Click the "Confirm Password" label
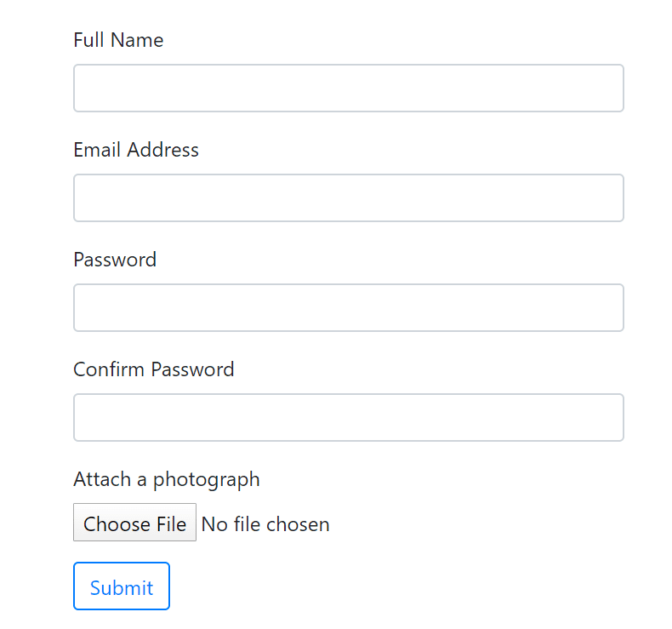Viewport: 672px width, 629px height. (x=154, y=369)
